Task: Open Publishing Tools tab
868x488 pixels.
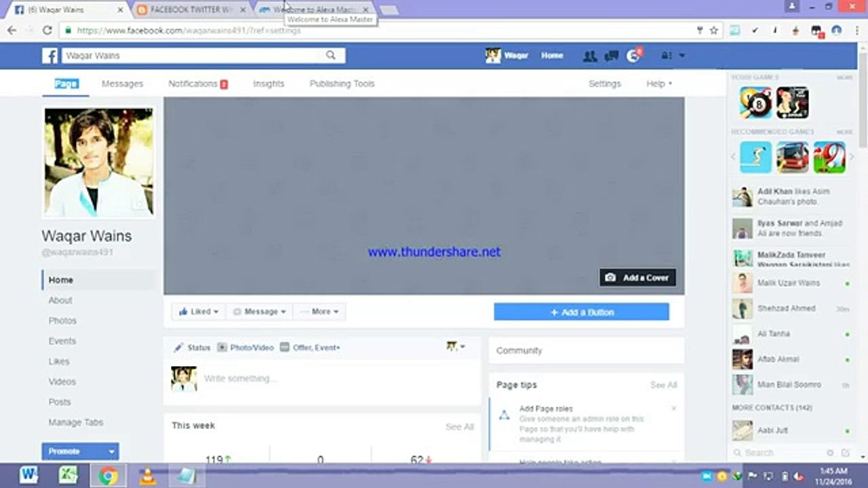Action: tap(342, 84)
